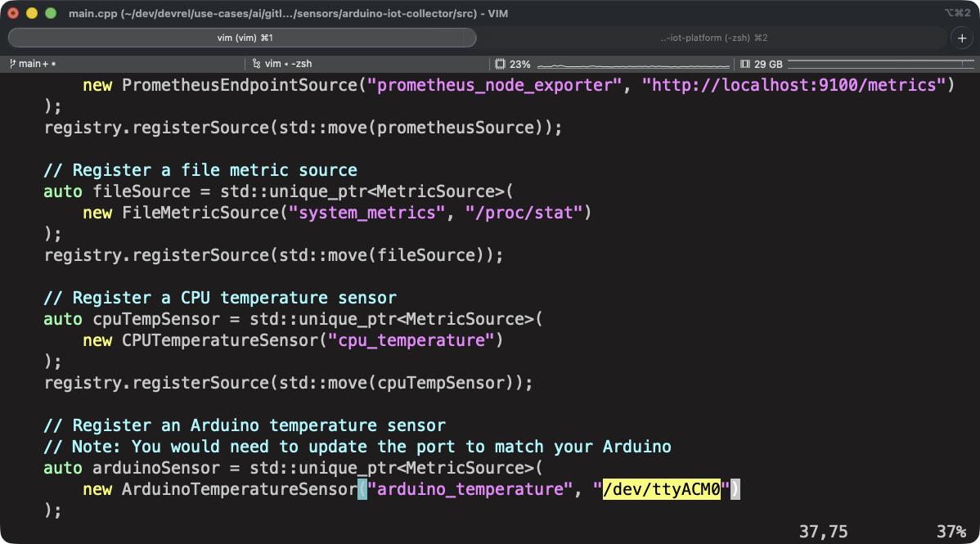The width and height of the screenshot is (980, 544).
Task: Click the "prometheus_node_exporter" string
Action: click(494, 85)
